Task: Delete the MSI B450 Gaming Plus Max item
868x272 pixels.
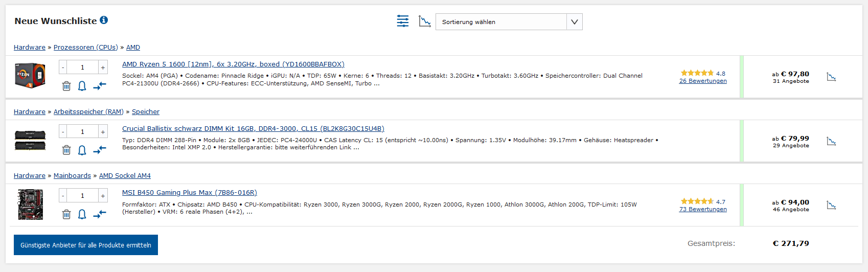Action: [x=66, y=214]
